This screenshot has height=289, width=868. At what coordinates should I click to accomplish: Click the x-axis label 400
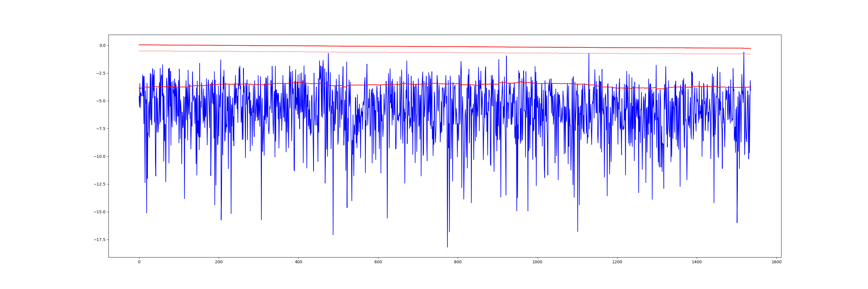pos(299,262)
